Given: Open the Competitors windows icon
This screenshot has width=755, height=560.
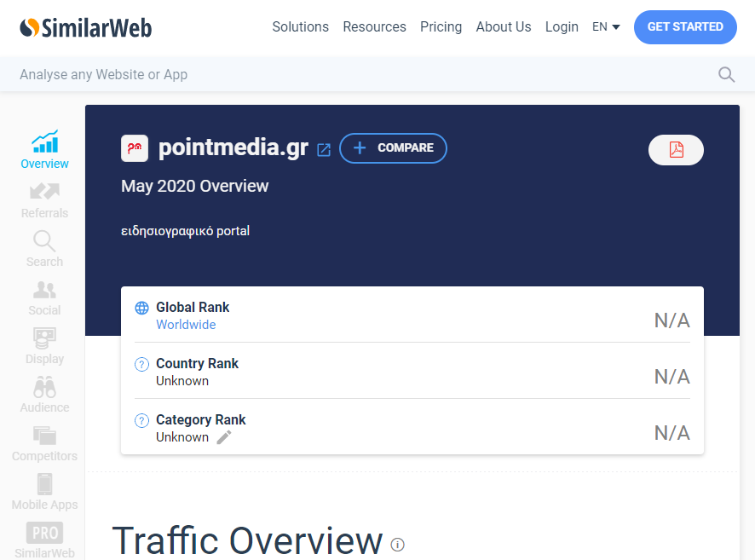Looking at the screenshot, I should 45,436.
